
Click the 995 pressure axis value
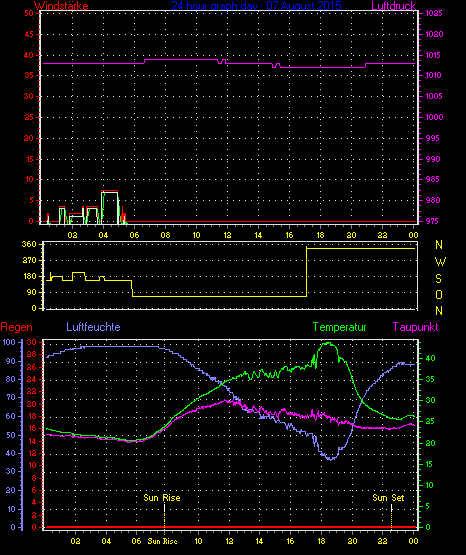(433, 138)
